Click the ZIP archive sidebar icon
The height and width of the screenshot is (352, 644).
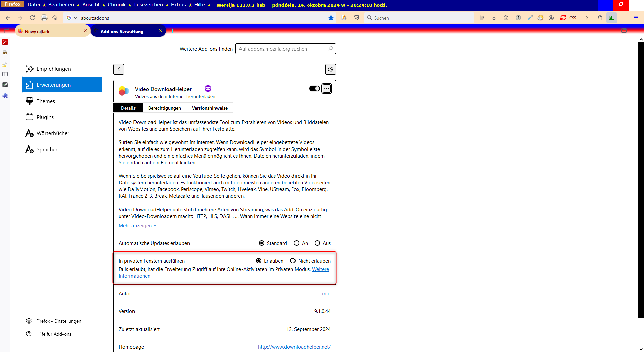coord(5,53)
